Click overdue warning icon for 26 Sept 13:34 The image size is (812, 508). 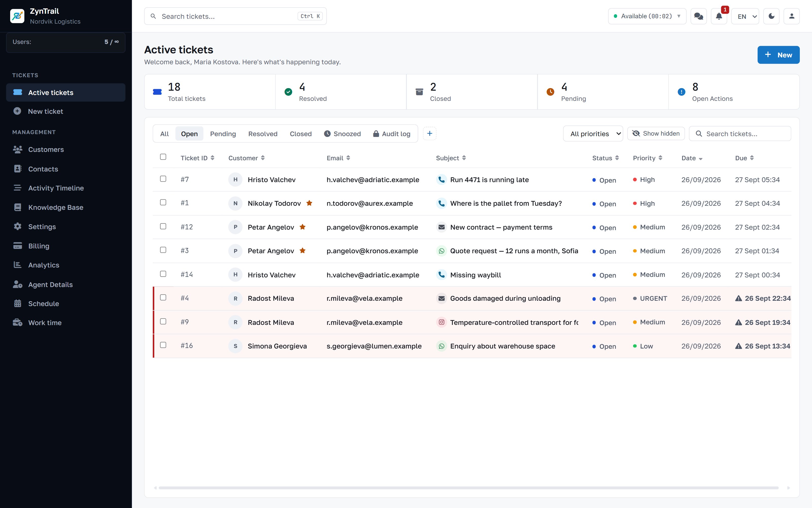pyautogui.click(x=738, y=346)
